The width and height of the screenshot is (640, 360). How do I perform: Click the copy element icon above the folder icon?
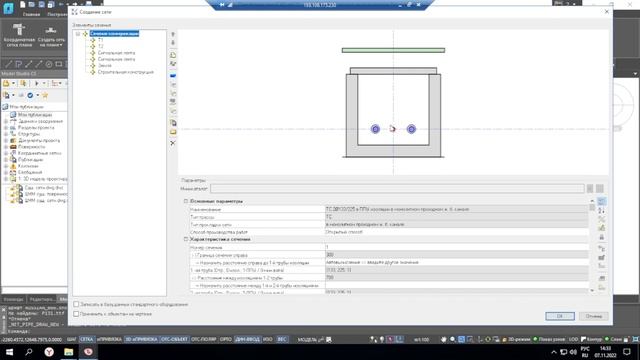point(173,123)
